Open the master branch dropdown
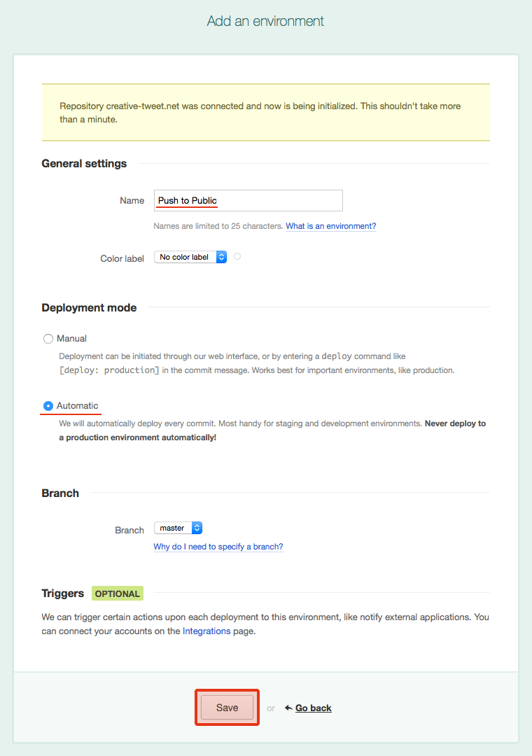The width and height of the screenshot is (532, 756). 178,528
